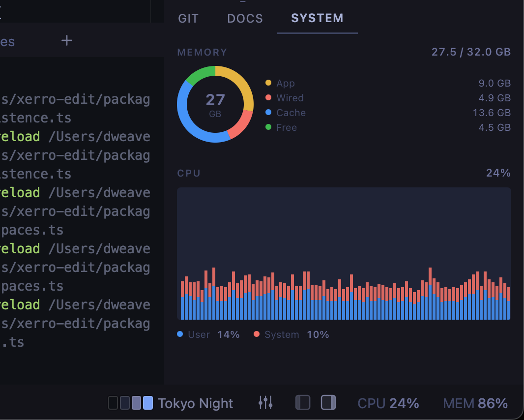Screen dimensions: 524x420
Task: Click the Free memory legend entry
Action: point(281,127)
